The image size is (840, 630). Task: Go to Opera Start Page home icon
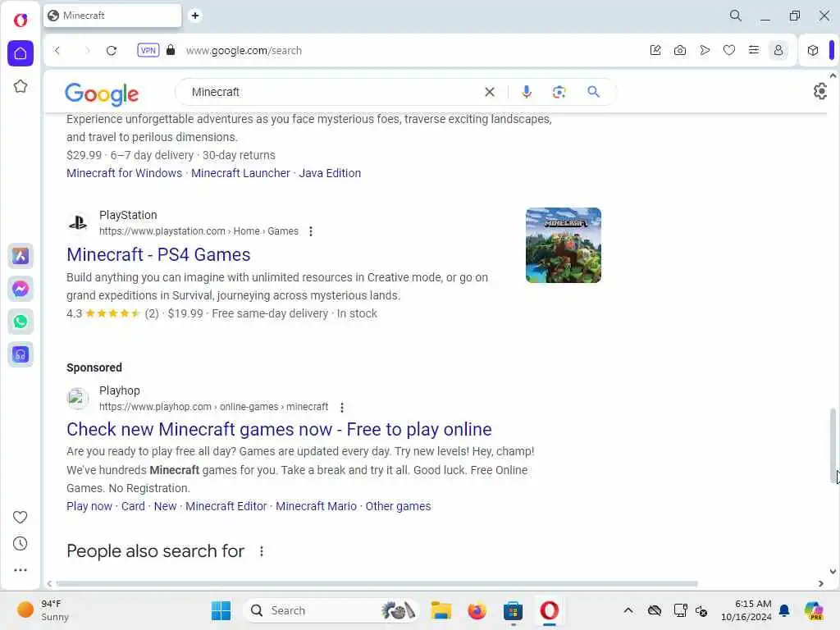coord(21,53)
